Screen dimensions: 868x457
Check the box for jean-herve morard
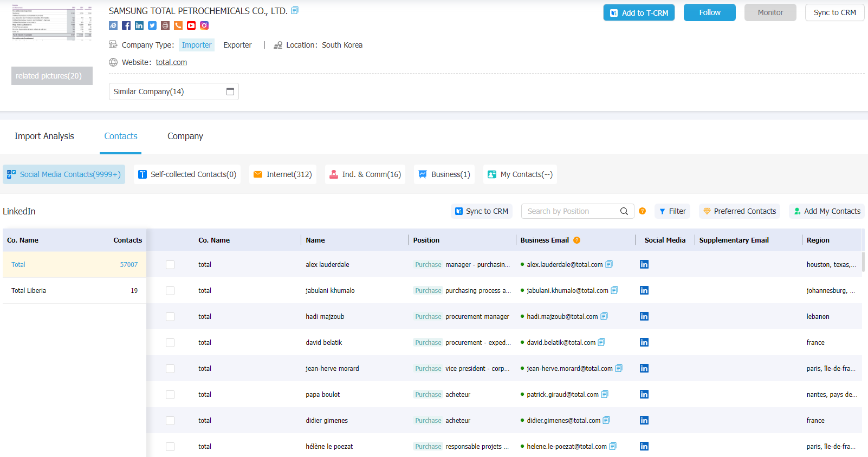coord(170,369)
